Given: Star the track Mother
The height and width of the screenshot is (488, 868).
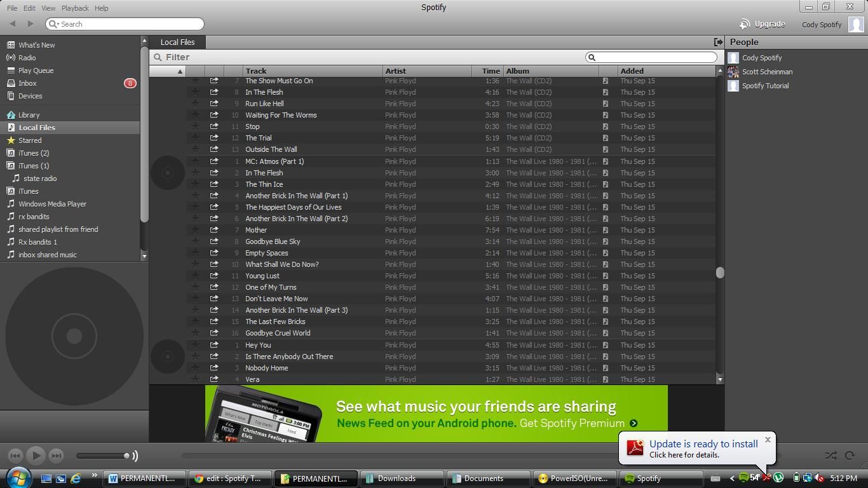Looking at the screenshot, I should click(x=195, y=230).
